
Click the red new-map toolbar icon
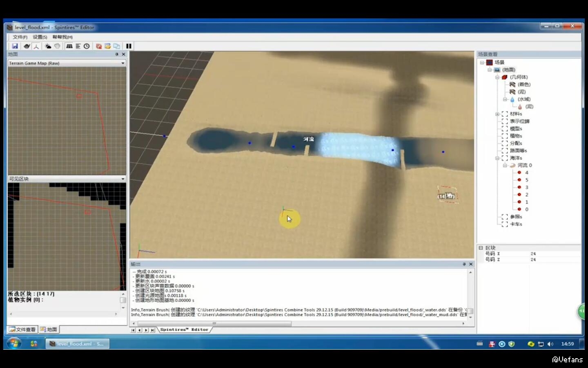click(98, 46)
